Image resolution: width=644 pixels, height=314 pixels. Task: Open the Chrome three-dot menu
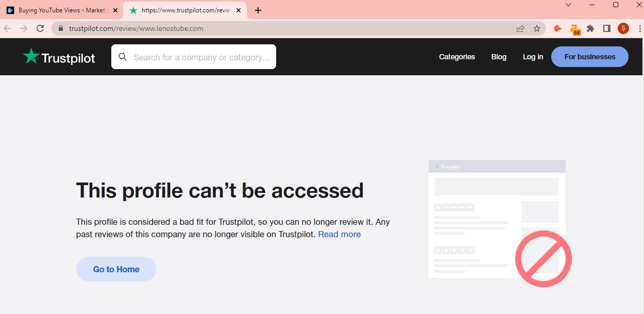639,28
